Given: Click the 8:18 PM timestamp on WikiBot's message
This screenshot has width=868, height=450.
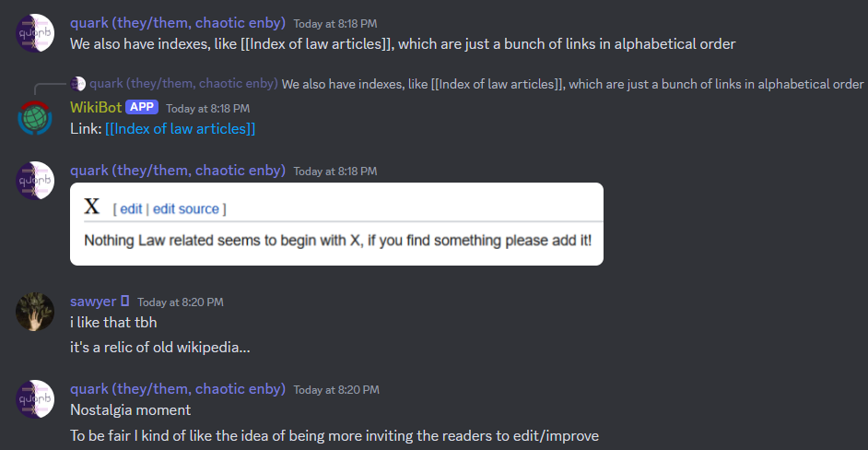Looking at the screenshot, I should pos(207,108).
